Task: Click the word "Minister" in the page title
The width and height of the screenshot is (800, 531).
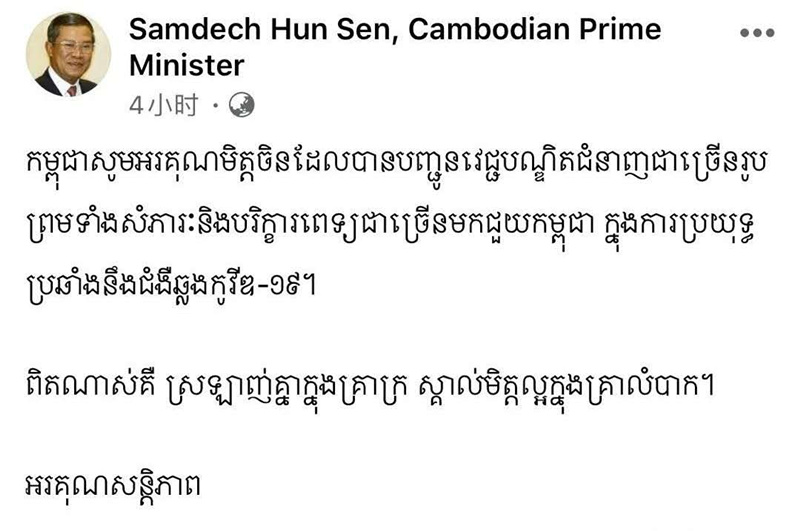Action: pyautogui.click(x=187, y=66)
